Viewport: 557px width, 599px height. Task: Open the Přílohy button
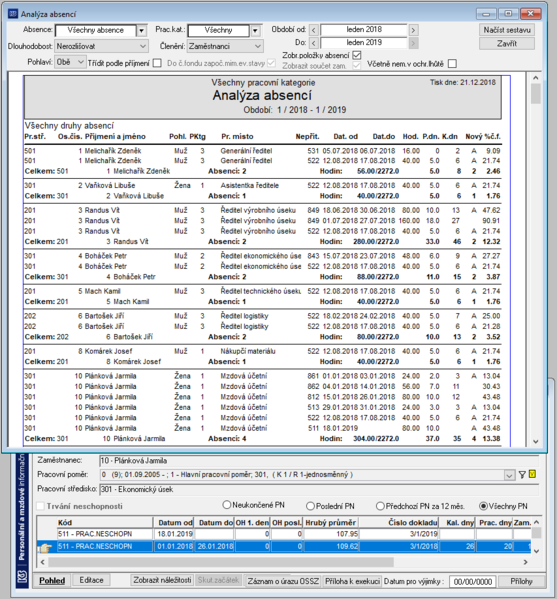click(521, 581)
